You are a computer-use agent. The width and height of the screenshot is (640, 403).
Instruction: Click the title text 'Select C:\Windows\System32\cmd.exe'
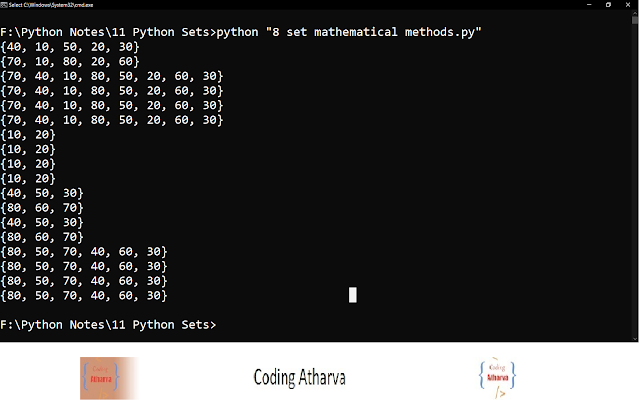[51, 5]
